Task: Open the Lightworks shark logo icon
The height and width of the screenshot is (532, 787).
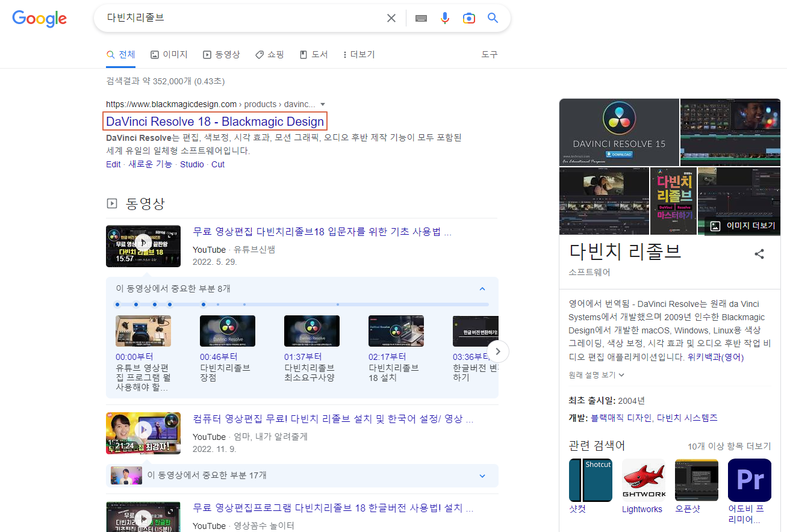Action: pyautogui.click(x=644, y=480)
